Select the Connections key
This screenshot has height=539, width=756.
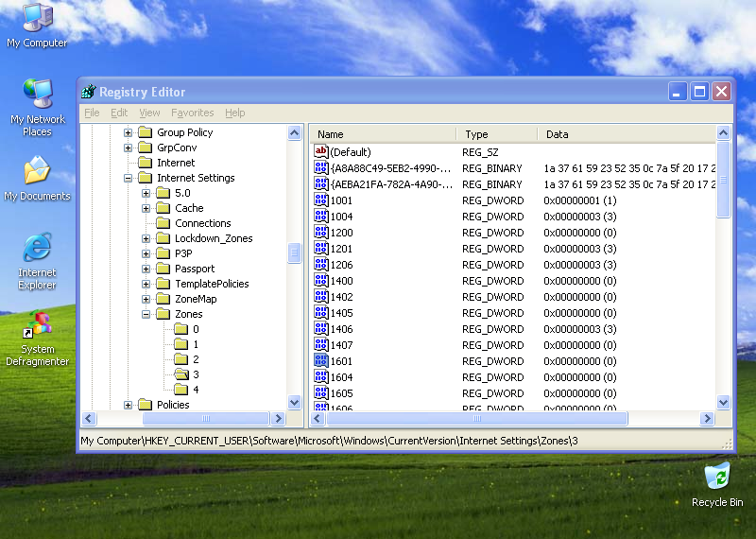[202, 223]
